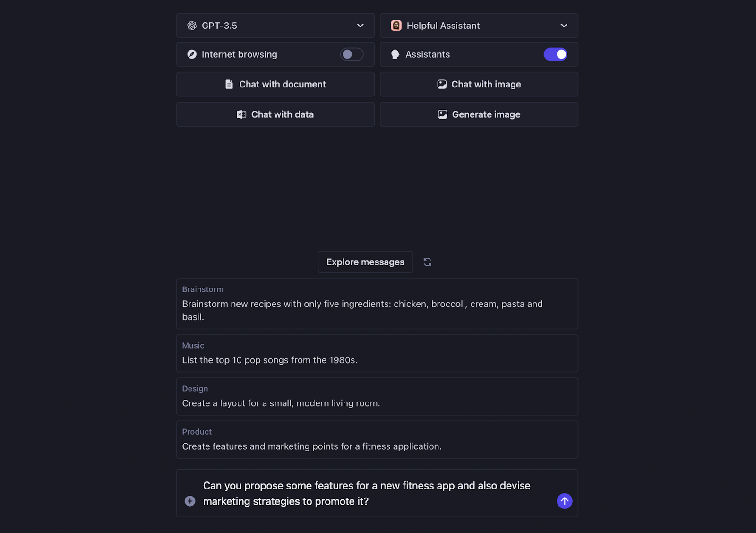Click the compass icon for Internet browsing

[192, 54]
